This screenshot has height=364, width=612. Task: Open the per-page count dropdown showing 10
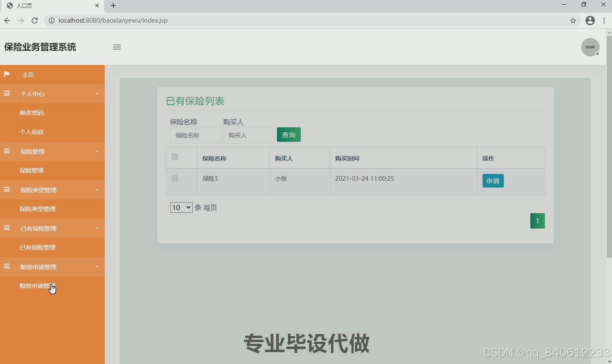(x=181, y=207)
